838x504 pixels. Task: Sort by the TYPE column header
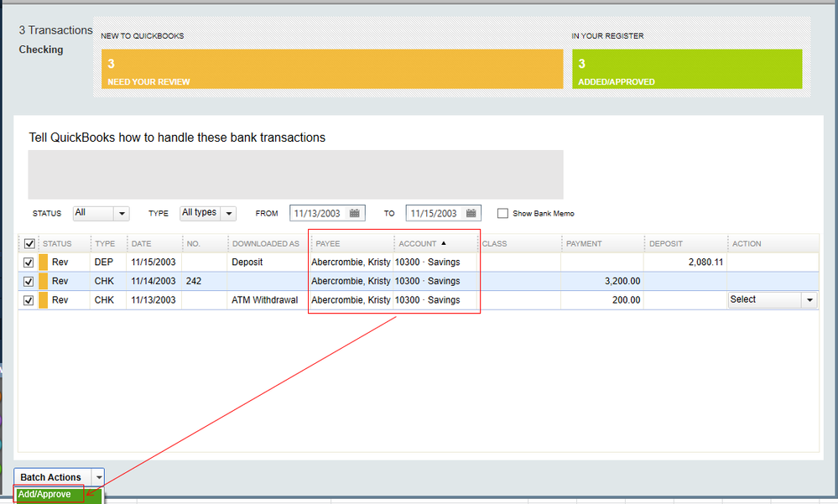click(109, 244)
